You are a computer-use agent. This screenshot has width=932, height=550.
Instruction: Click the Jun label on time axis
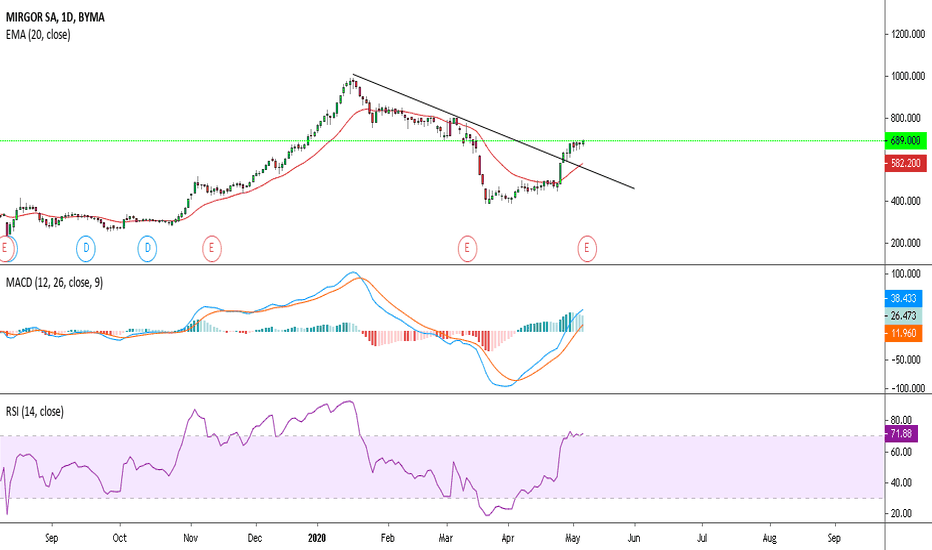(x=634, y=538)
